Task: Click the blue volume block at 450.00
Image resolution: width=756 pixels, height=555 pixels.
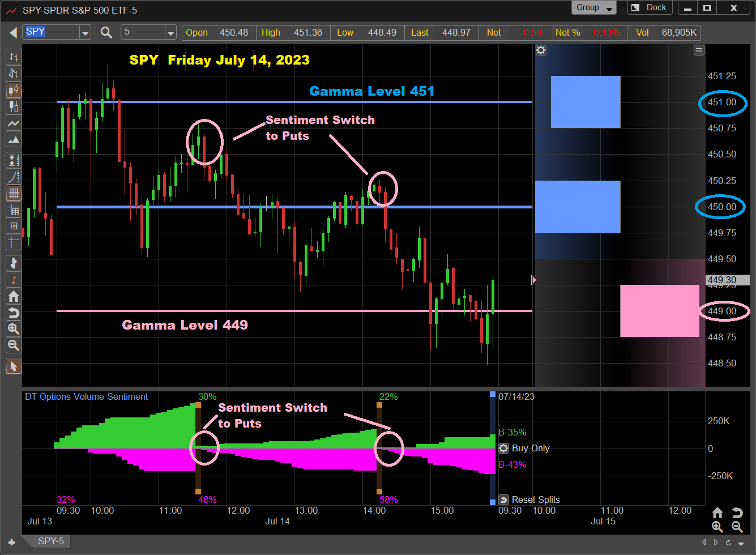Action: click(578, 207)
